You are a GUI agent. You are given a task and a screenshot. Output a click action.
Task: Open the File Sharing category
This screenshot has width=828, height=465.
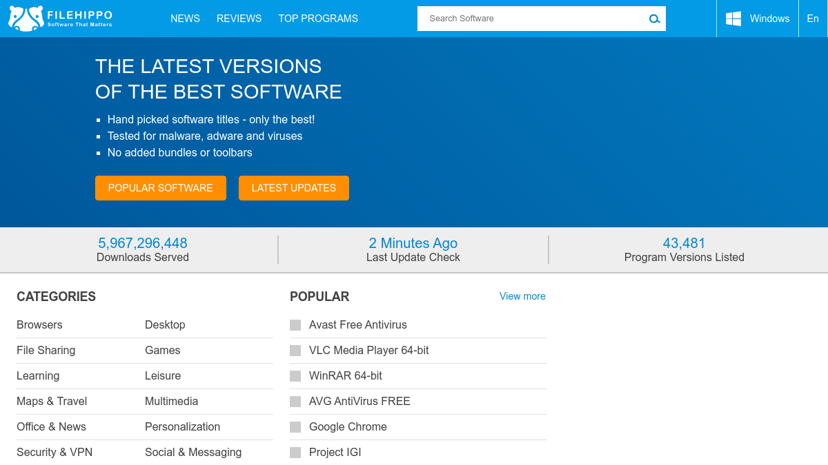46,350
